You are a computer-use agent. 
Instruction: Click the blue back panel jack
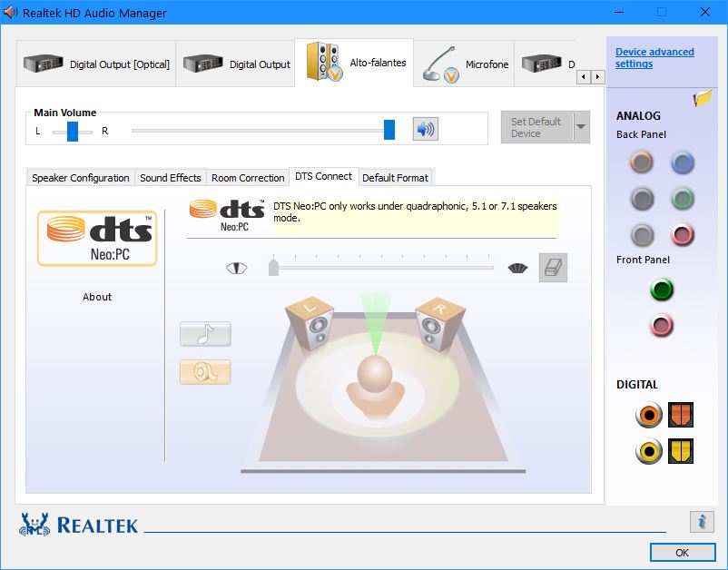click(682, 162)
